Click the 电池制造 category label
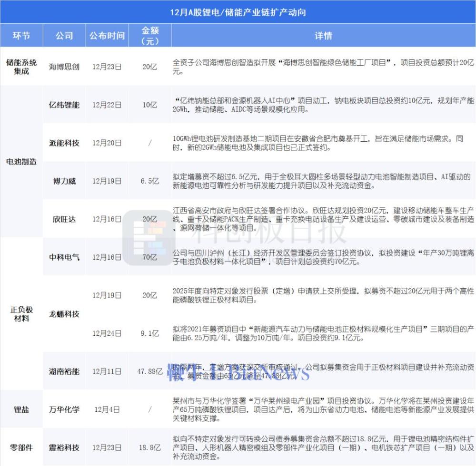 pos(21,161)
